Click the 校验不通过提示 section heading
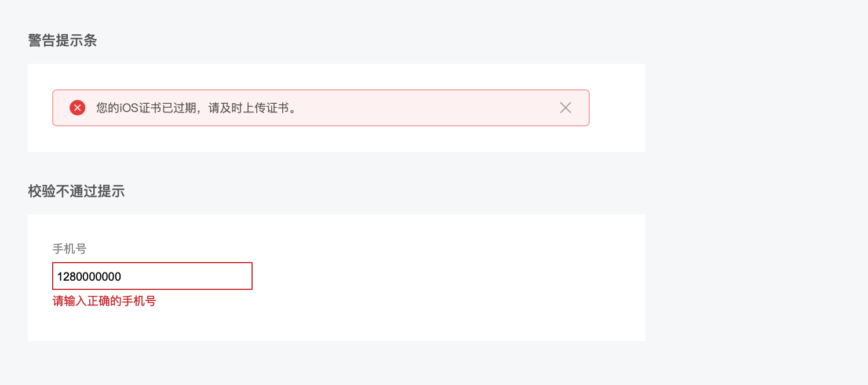 pos(76,191)
